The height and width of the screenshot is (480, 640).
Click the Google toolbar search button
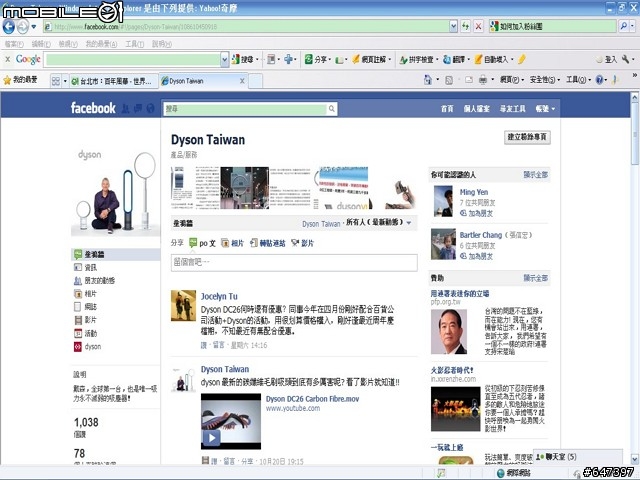(245, 60)
